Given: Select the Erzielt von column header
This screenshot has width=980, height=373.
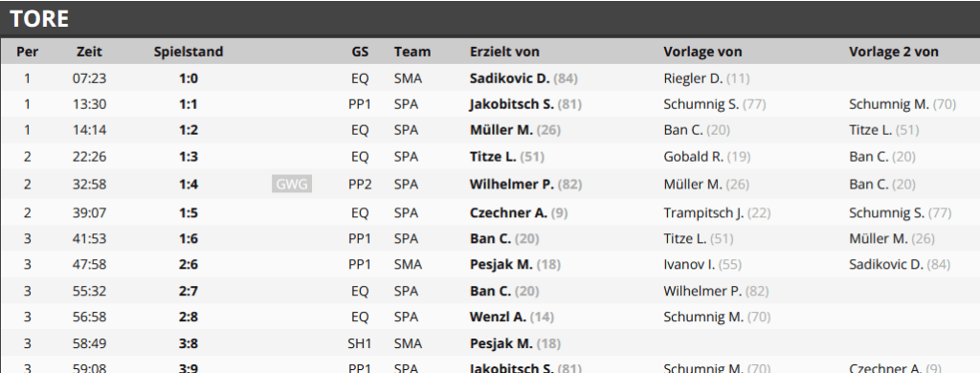Looking at the screenshot, I should tap(504, 52).
